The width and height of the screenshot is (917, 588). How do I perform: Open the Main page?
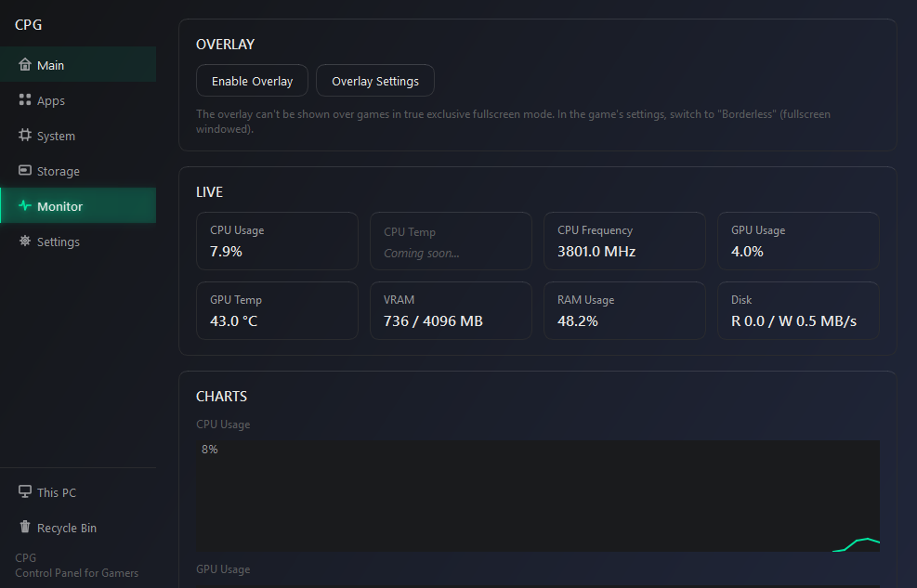(x=78, y=65)
